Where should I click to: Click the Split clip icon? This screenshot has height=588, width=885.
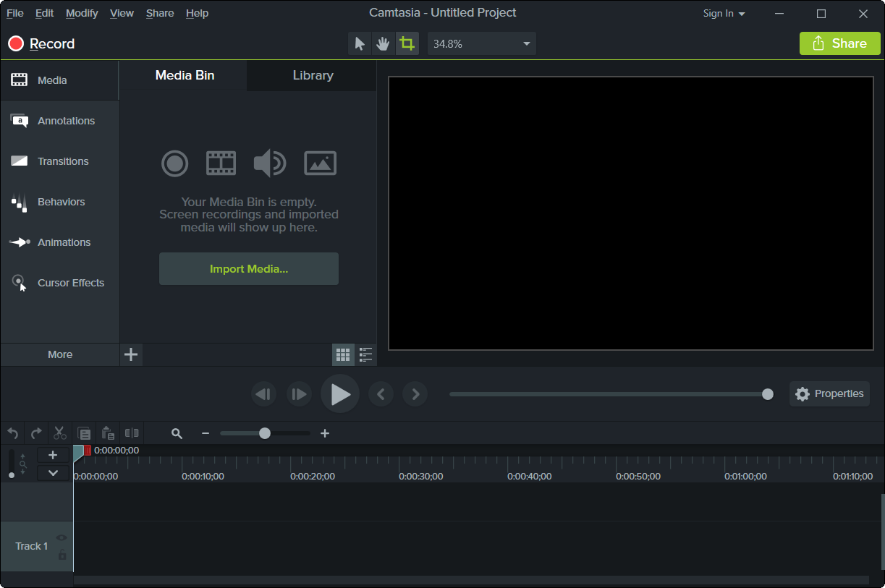(x=132, y=433)
